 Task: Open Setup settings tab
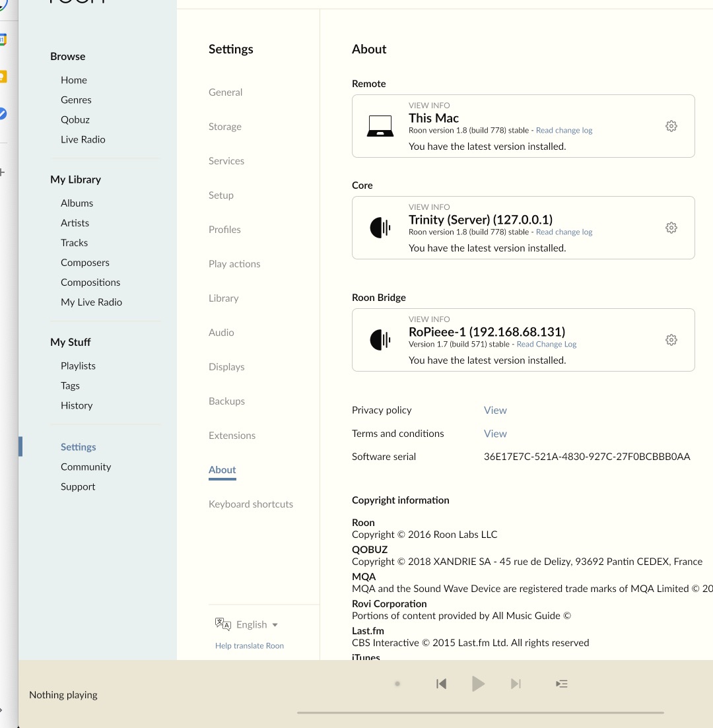coord(221,195)
